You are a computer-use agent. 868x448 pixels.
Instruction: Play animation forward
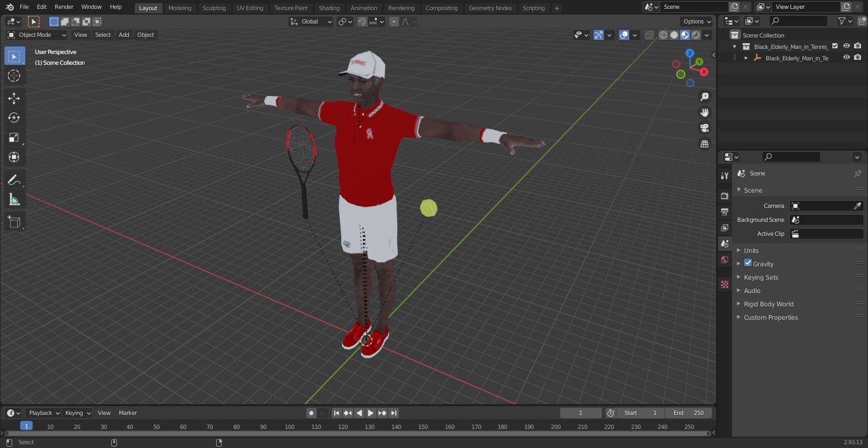pyautogui.click(x=370, y=413)
